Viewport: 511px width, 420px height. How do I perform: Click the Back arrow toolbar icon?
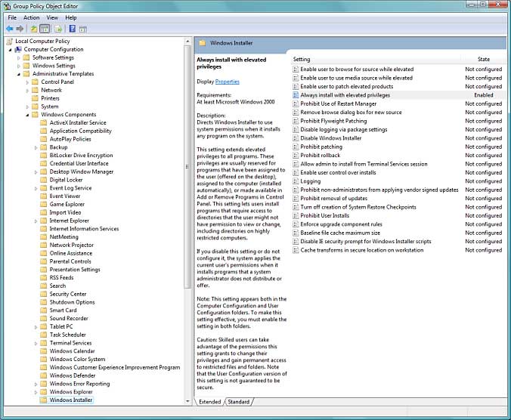(x=10, y=29)
